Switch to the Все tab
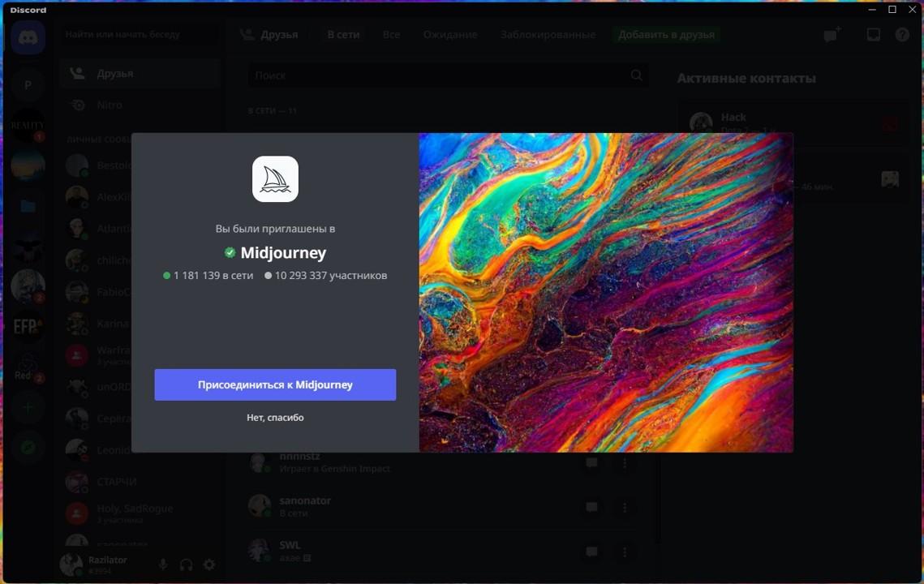 tap(391, 35)
